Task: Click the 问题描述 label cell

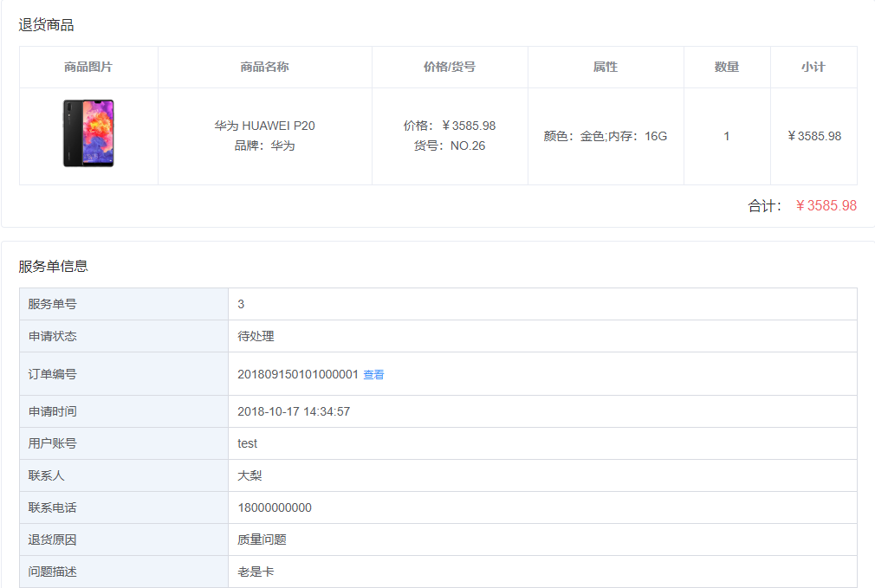Action: click(124, 572)
